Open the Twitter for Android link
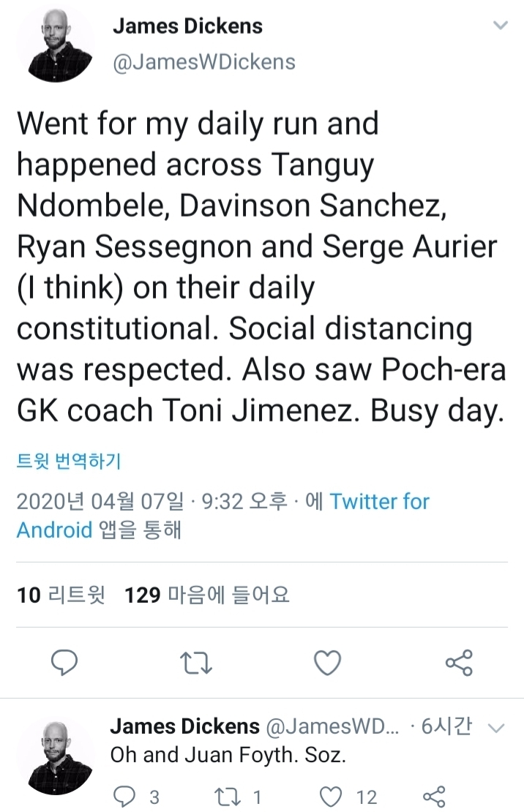Viewport: 524px width, 812px height. [379, 502]
